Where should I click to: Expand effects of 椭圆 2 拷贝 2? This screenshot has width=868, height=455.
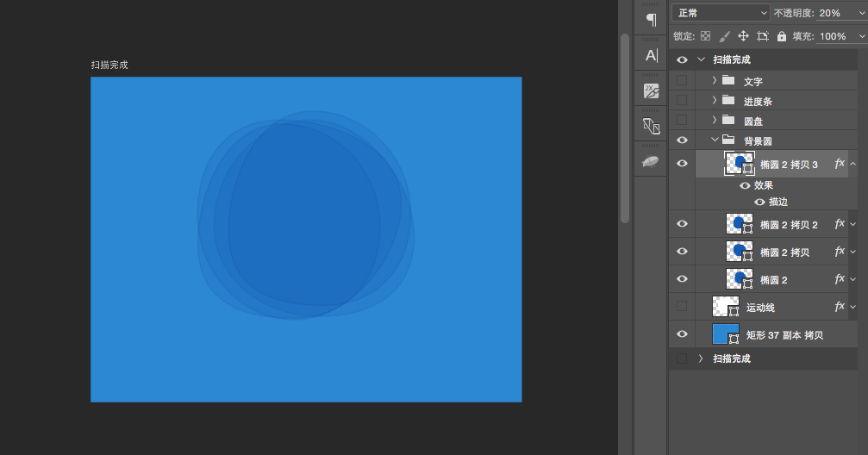[853, 224]
